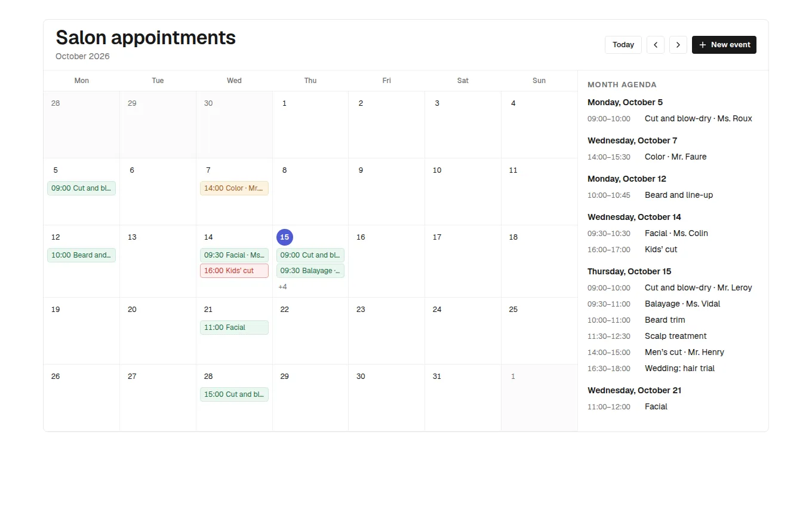This screenshot has height=508, width=812.
Task: Open the 09:00 Cut and blow-dry event on October 5
Action: point(82,188)
